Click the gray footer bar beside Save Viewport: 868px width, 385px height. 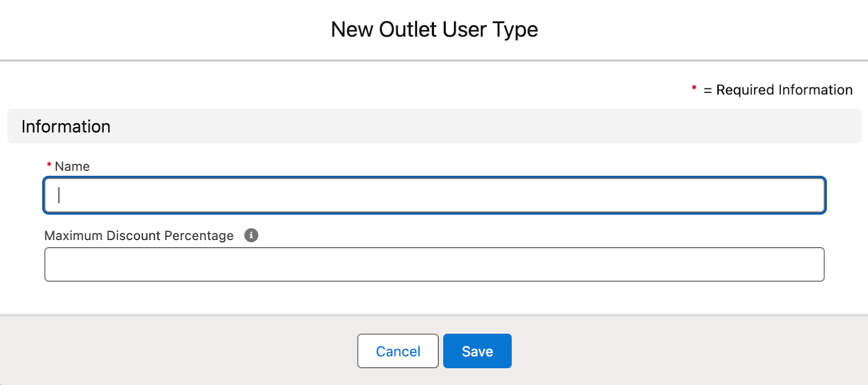click(x=651, y=351)
